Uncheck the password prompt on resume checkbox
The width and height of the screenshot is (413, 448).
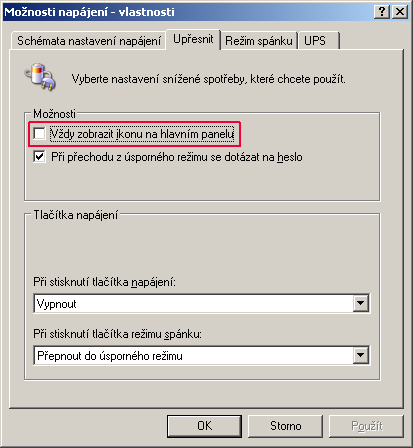(39, 157)
